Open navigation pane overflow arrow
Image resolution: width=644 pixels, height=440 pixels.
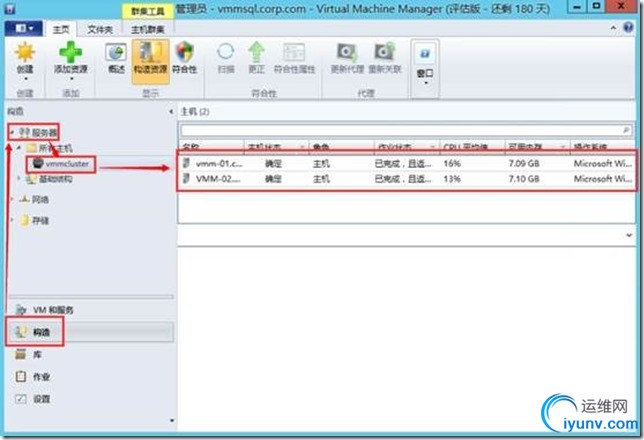click(x=172, y=420)
